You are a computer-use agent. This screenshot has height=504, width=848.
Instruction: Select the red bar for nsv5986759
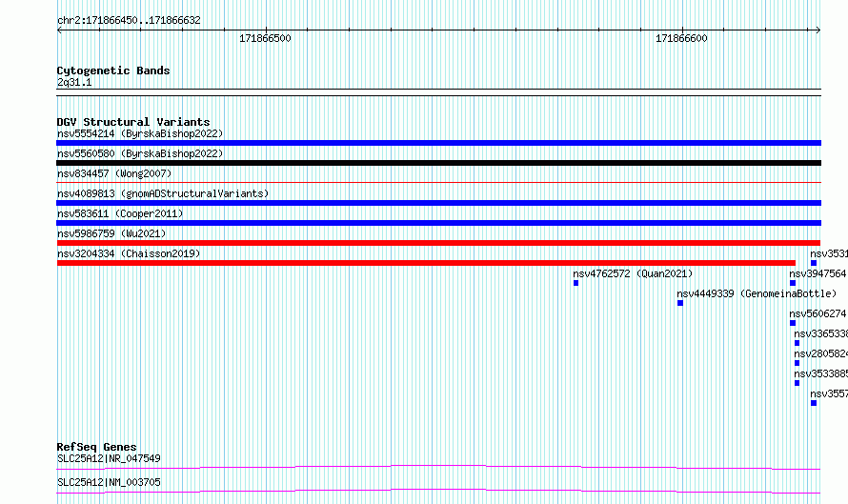[438, 243]
